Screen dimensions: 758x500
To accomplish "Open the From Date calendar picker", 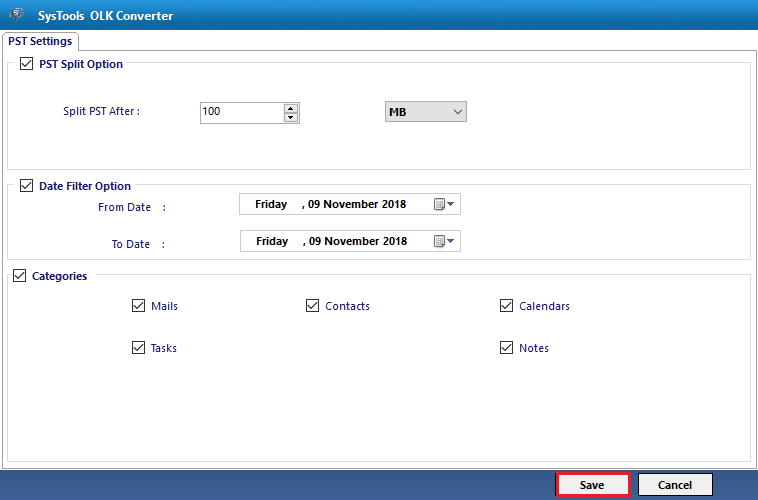I will tap(444, 205).
